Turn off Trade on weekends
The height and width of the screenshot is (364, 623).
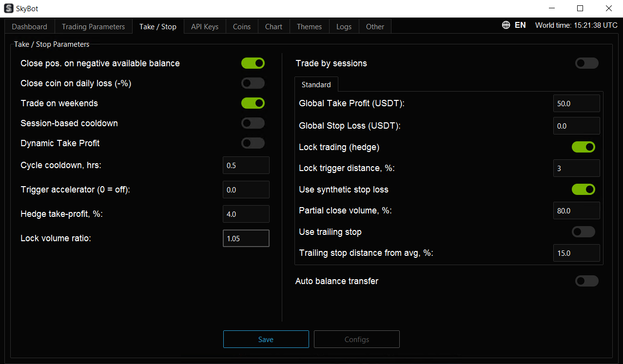[253, 103]
